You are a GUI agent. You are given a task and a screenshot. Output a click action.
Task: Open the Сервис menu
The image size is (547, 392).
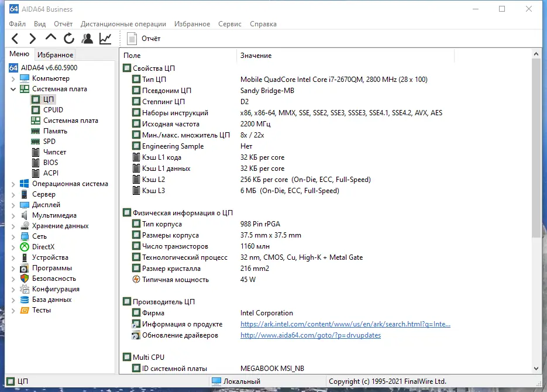(x=229, y=24)
